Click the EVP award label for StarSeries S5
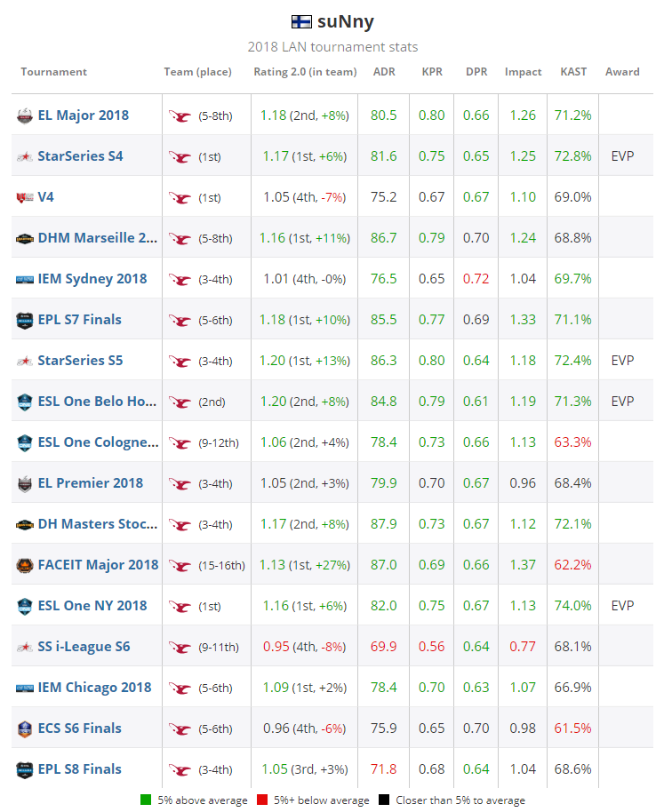Viewport: 664px width, 812px height. click(x=622, y=360)
